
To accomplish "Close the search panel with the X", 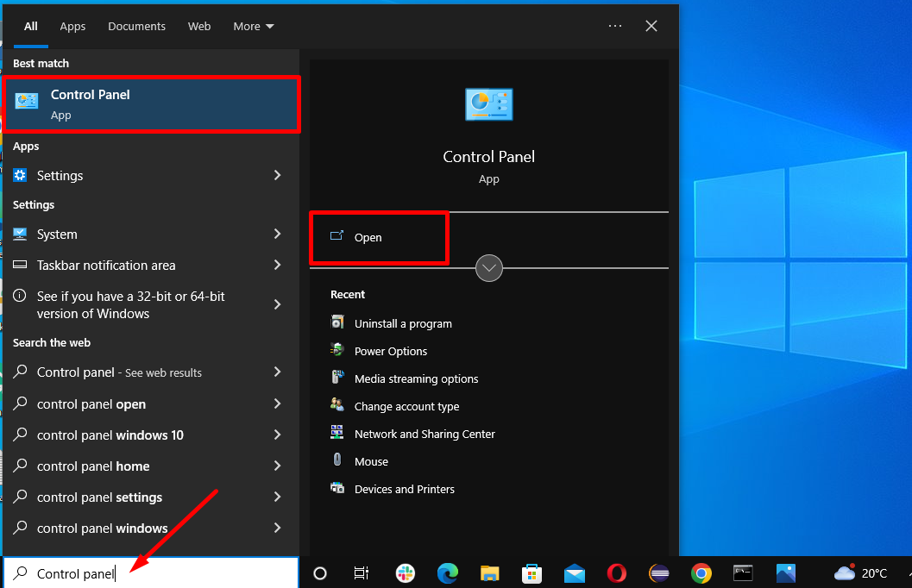I will [x=651, y=26].
